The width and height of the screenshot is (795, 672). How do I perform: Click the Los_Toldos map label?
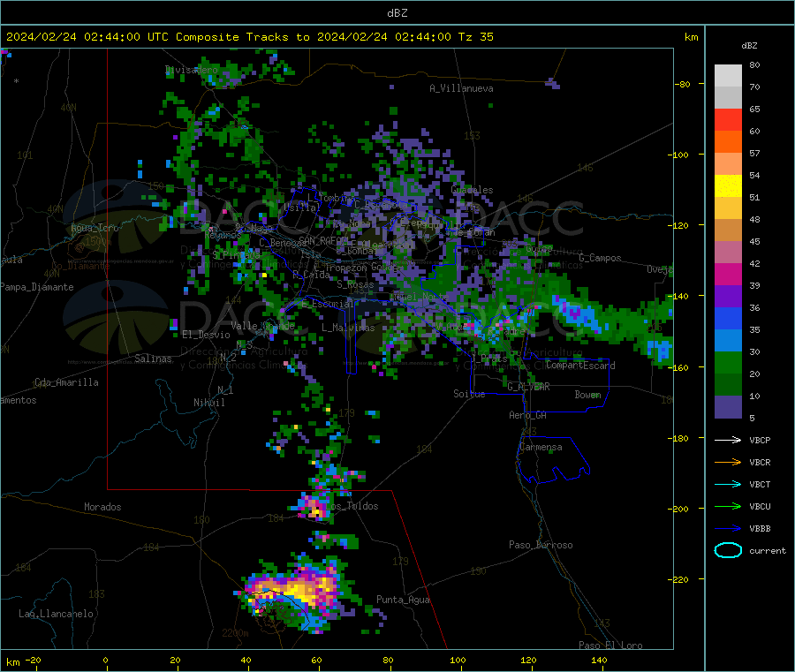(352, 506)
